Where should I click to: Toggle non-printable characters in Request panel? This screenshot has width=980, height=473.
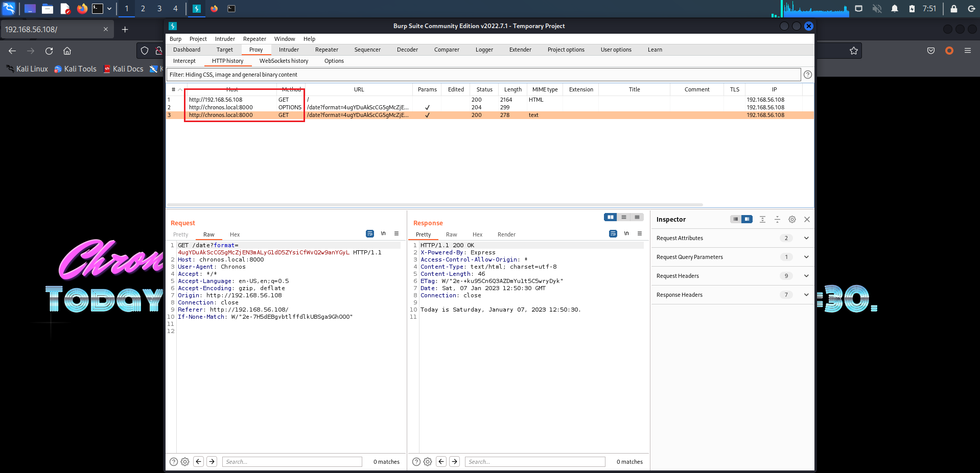(383, 233)
